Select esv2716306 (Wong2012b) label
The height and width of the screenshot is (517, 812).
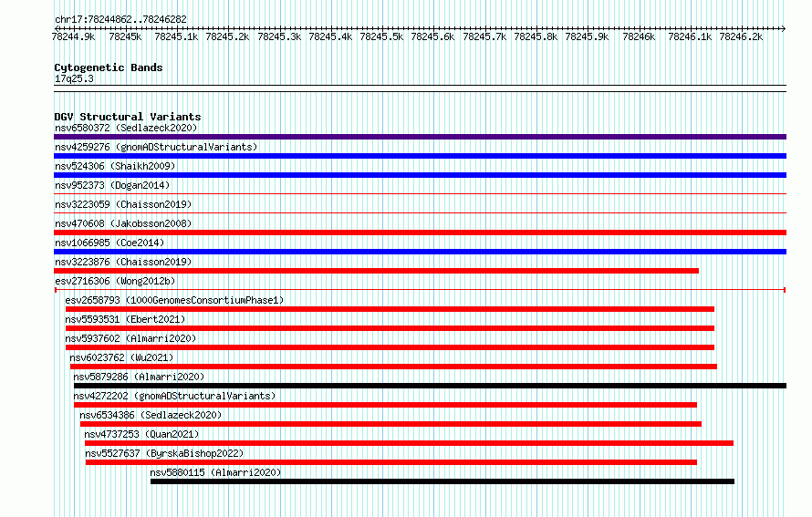point(116,281)
